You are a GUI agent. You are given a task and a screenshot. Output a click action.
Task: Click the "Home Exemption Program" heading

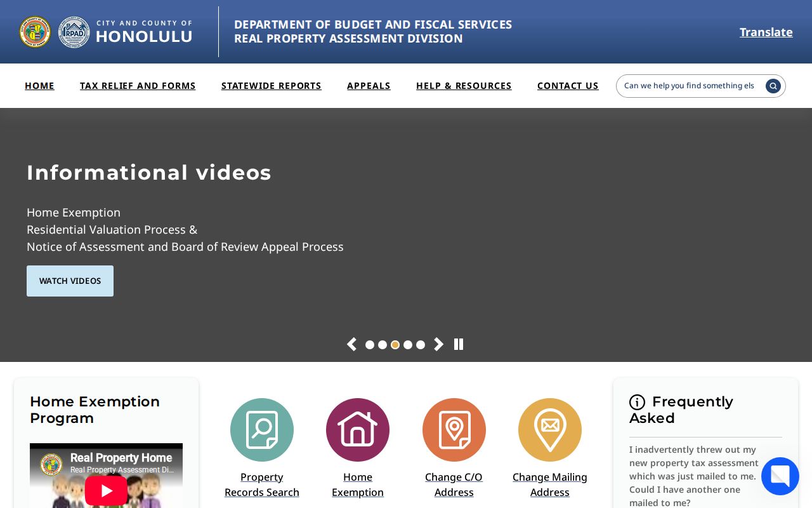point(95,410)
